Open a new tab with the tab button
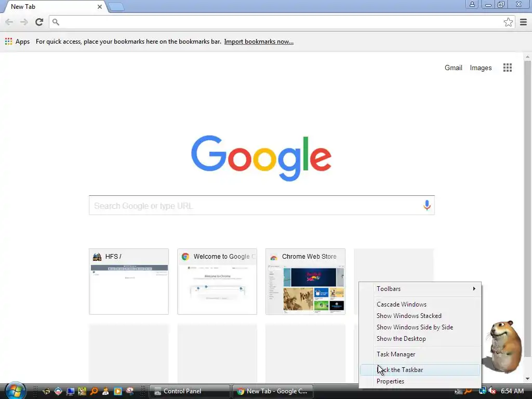 (116, 7)
